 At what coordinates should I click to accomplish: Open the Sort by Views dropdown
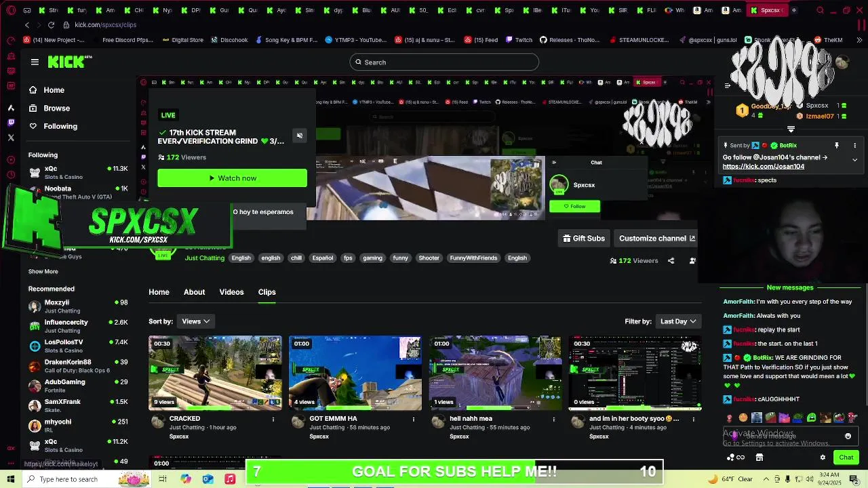tap(195, 321)
